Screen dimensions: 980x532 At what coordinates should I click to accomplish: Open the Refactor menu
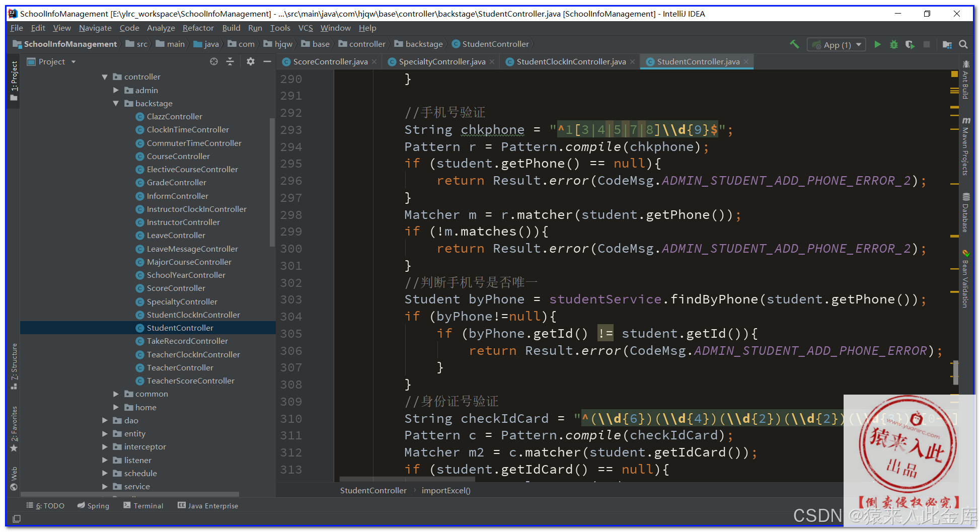point(198,28)
